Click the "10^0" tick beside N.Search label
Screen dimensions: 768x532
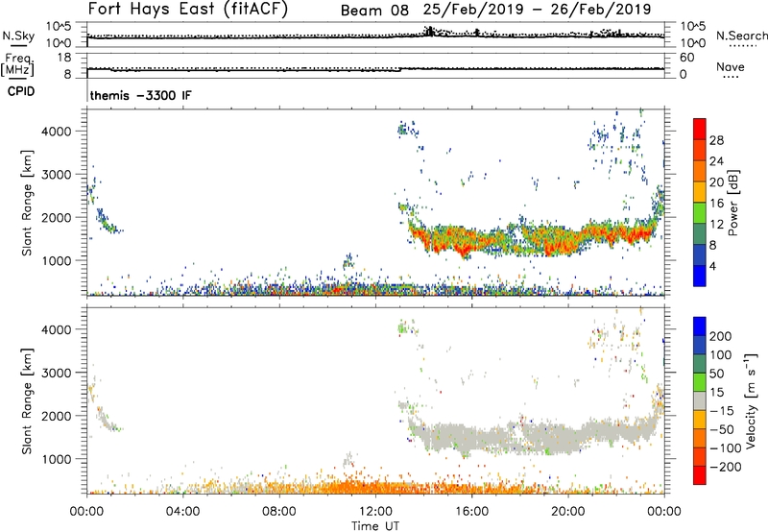point(692,43)
